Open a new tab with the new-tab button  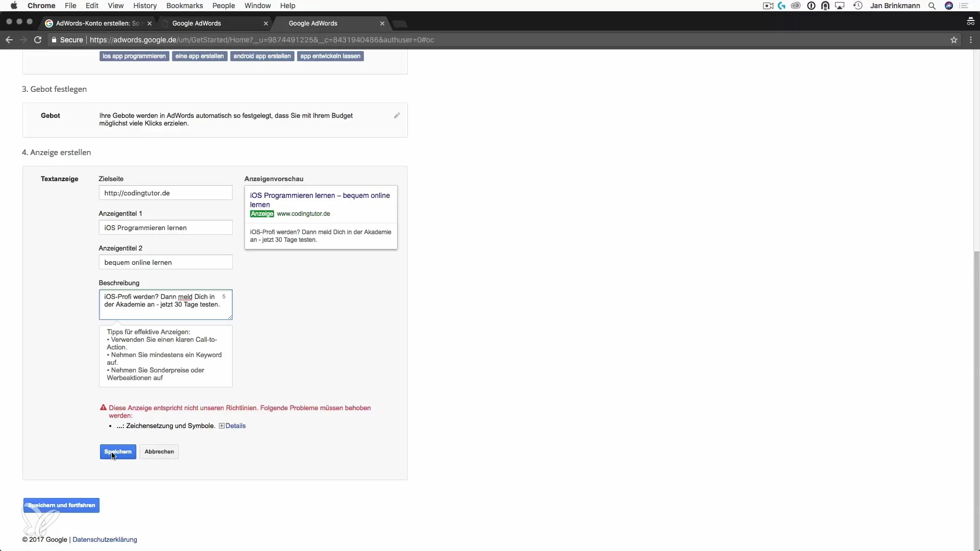pos(400,23)
